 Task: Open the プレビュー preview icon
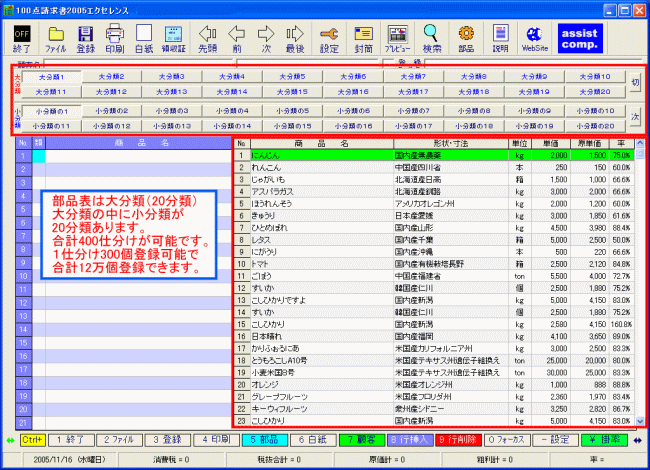tap(398, 39)
